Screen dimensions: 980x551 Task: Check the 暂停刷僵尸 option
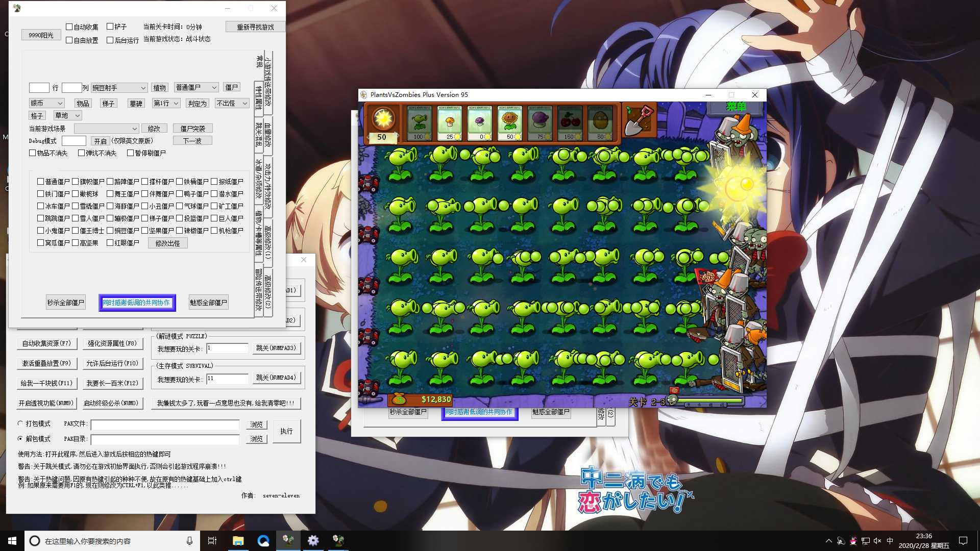point(130,153)
